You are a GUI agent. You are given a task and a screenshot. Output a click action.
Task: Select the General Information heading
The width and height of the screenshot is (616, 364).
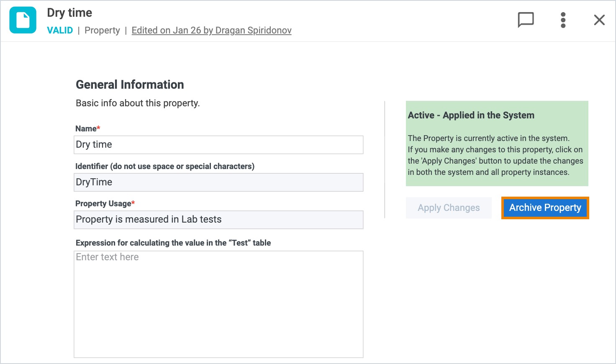coord(130,85)
